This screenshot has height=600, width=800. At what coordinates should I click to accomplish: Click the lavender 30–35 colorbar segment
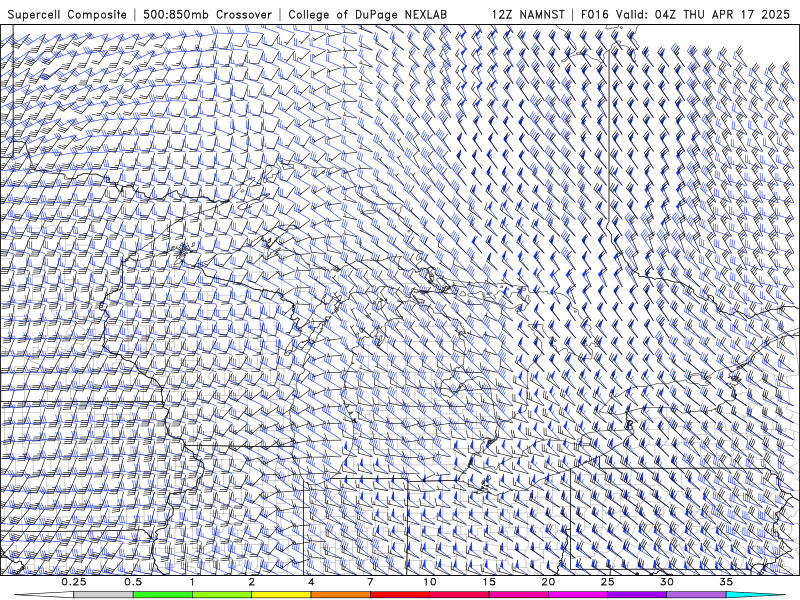(x=696, y=595)
